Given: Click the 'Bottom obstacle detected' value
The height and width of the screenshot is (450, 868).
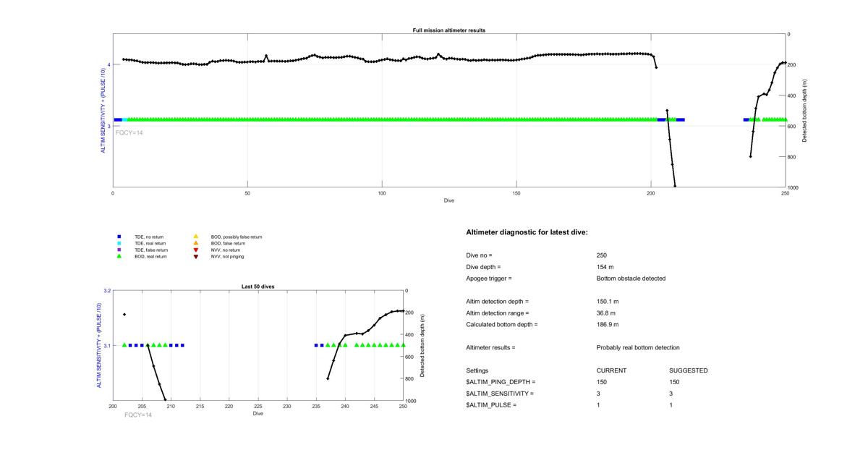Looking at the screenshot, I should [631, 279].
